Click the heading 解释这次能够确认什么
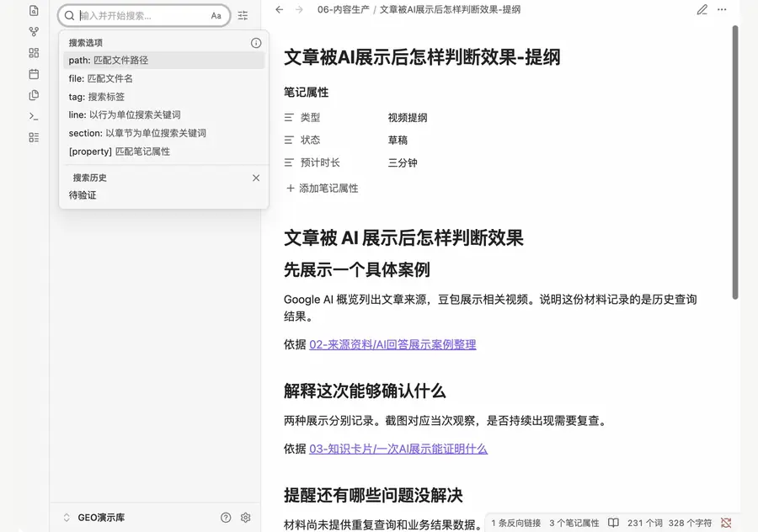The width and height of the screenshot is (758, 532). point(365,391)
